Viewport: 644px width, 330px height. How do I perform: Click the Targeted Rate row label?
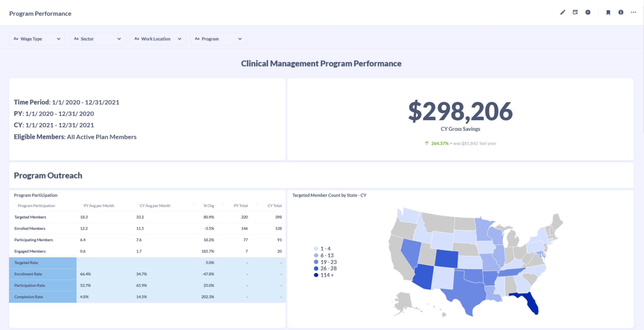click(26, 262)
